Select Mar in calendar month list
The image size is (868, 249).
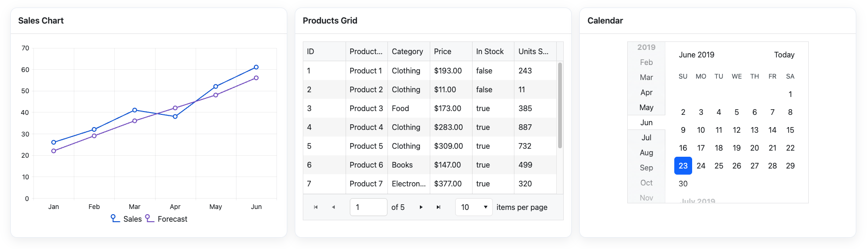coord(646,77)
